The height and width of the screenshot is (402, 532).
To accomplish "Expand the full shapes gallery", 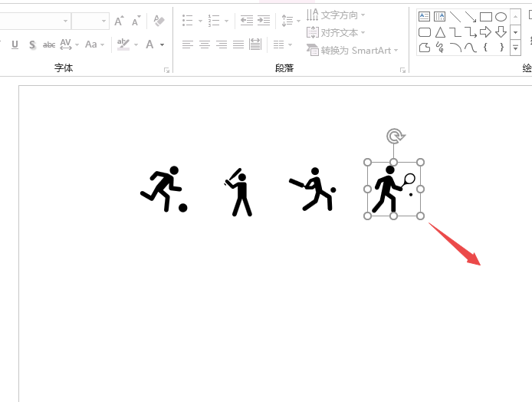I will (515, 48).
